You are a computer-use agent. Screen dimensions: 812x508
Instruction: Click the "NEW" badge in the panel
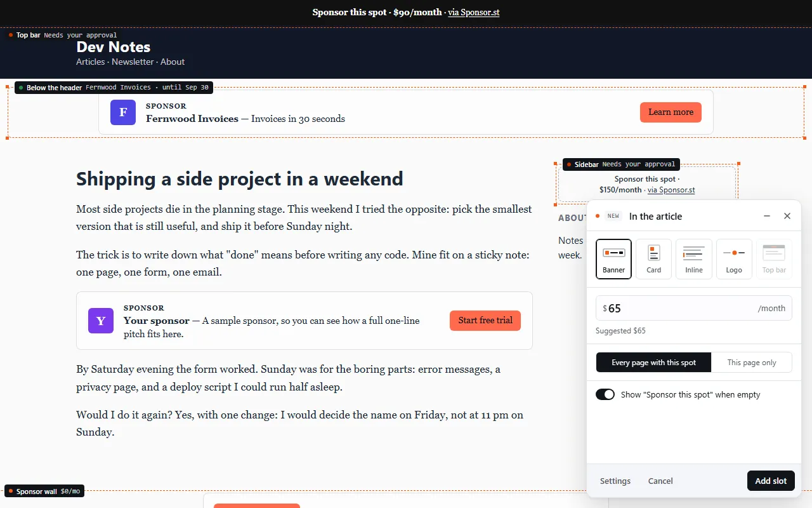pos(613,216)
